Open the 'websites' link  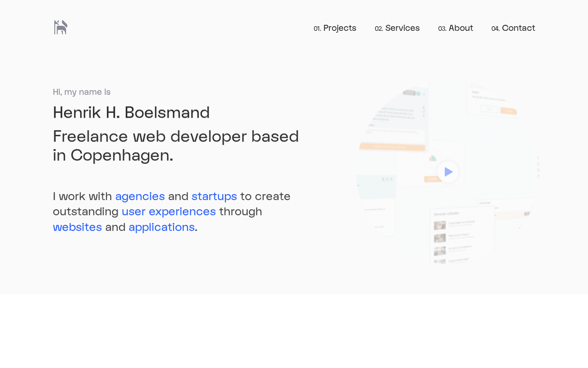[x=77, y=227]
